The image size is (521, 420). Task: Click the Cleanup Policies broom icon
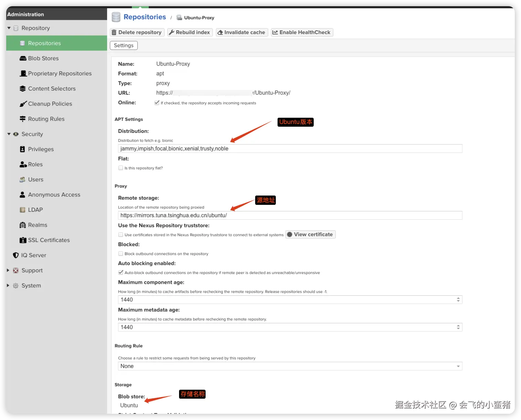pos(23,104)
